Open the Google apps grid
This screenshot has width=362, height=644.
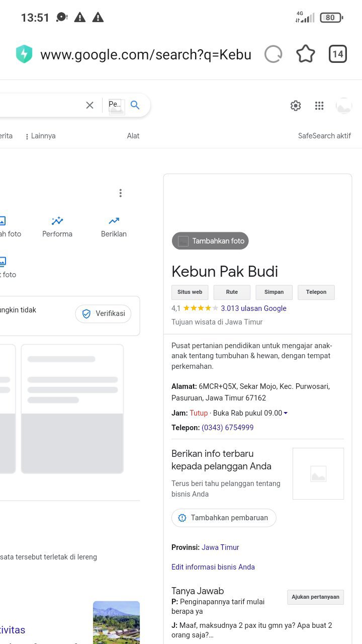coord(319,106)
